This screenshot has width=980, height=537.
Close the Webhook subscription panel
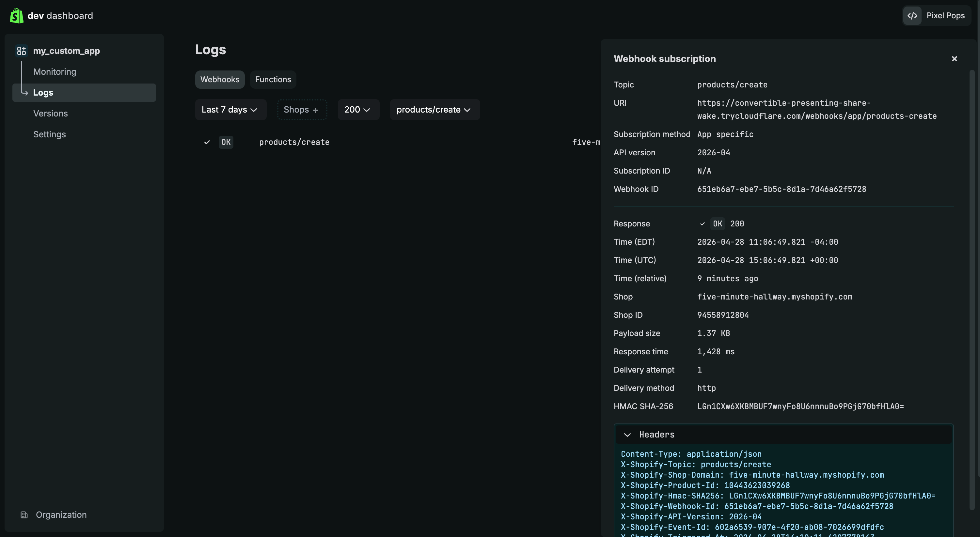coord(954,59)
